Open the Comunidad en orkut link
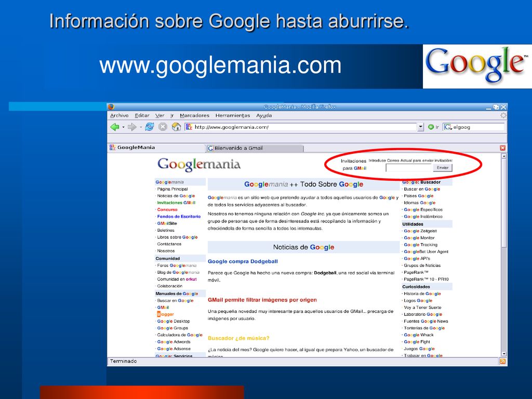The width and height of the screenshot is (532, 399). tap(177, 279)
